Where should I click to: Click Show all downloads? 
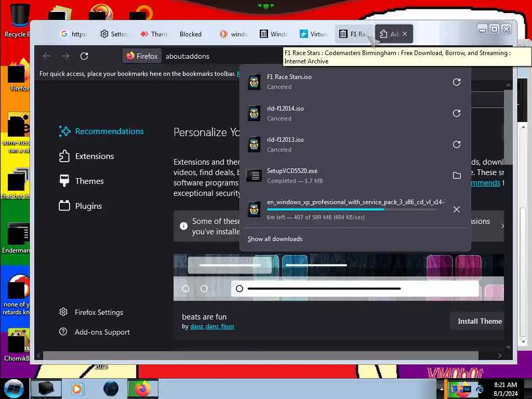tap(275, 239)
